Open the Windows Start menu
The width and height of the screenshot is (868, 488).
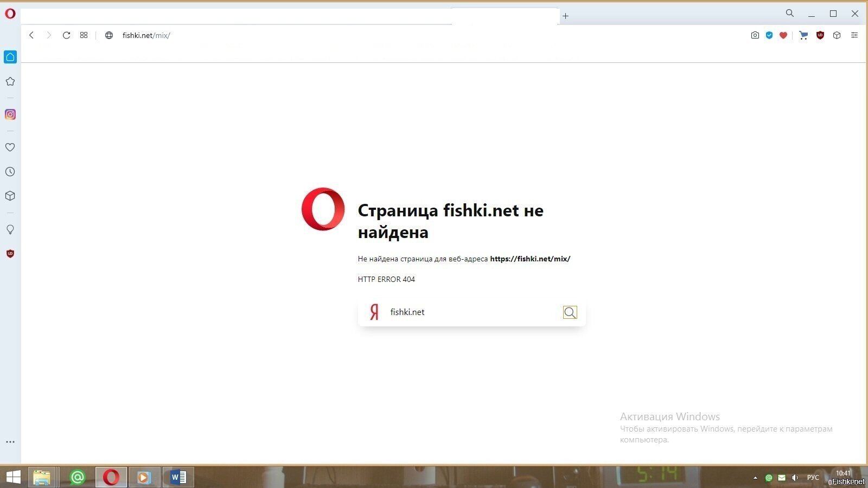12,477
